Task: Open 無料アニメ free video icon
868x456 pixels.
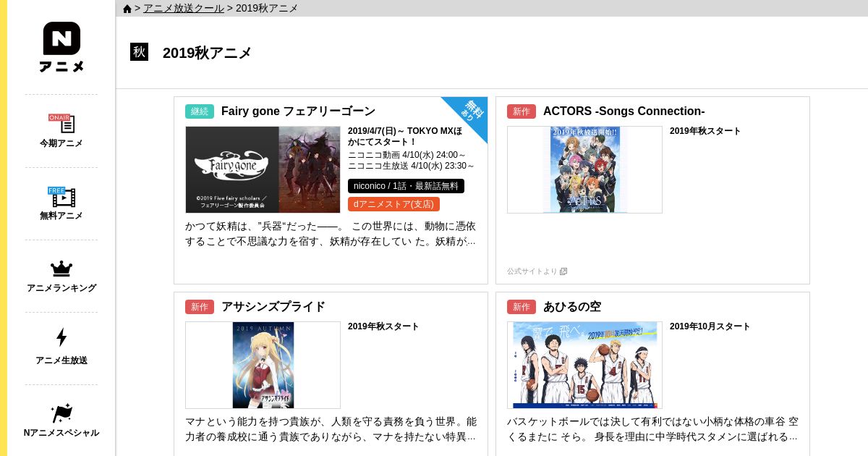Action: click(x=61, y=196)
